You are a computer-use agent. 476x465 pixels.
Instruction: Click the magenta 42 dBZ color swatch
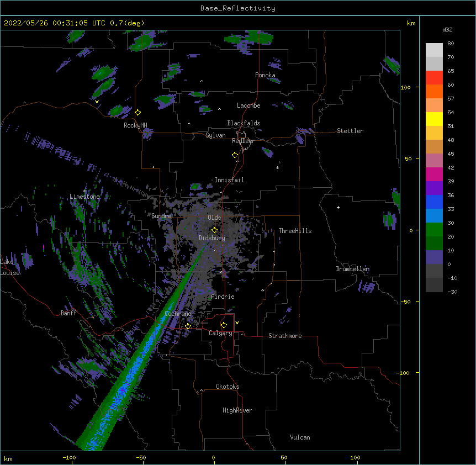(x=434, y=174)
